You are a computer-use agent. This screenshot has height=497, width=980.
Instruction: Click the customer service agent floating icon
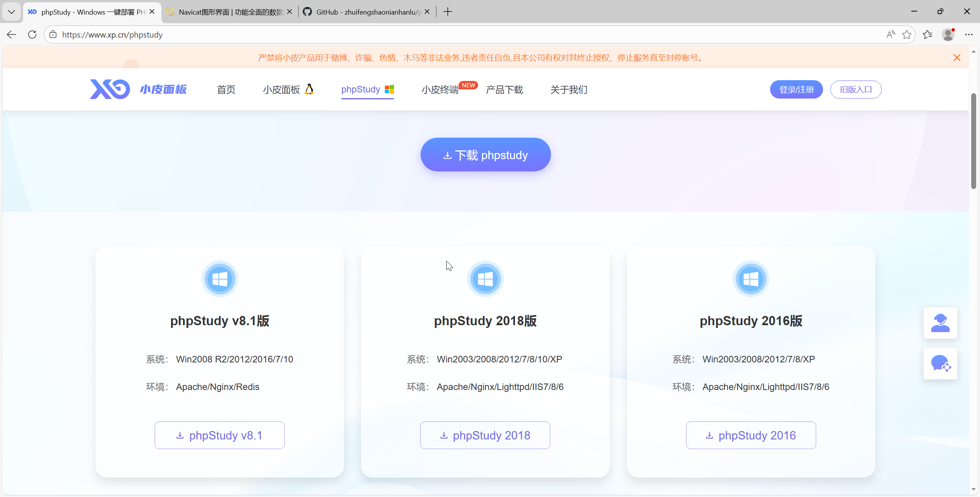coord(940,323)
